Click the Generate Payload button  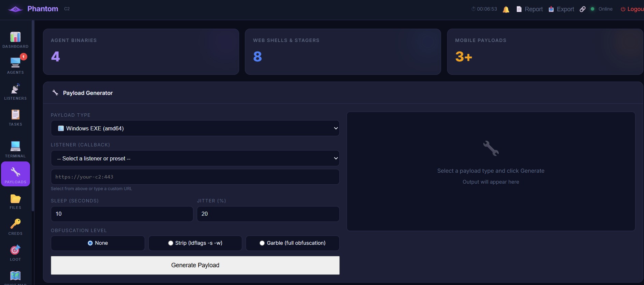coord(195,265)
